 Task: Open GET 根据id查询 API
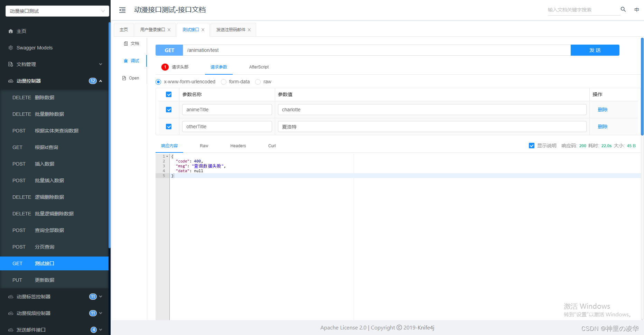click(54, 147)
